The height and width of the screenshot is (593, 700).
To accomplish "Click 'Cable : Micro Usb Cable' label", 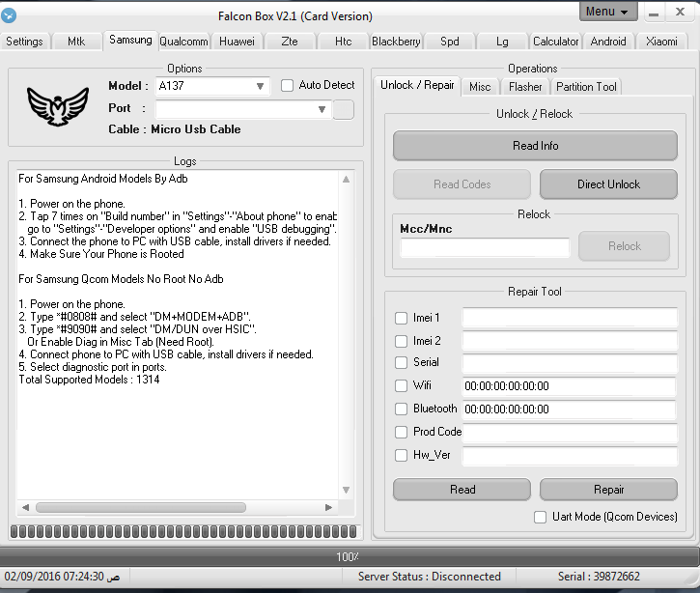I will point(175,129).
